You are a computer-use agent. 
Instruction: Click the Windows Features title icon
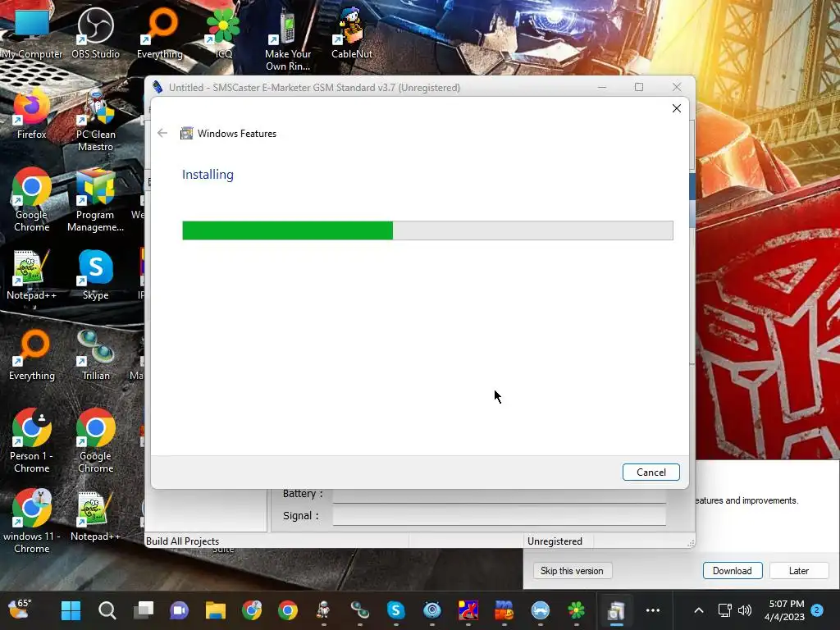pos(186,134)
